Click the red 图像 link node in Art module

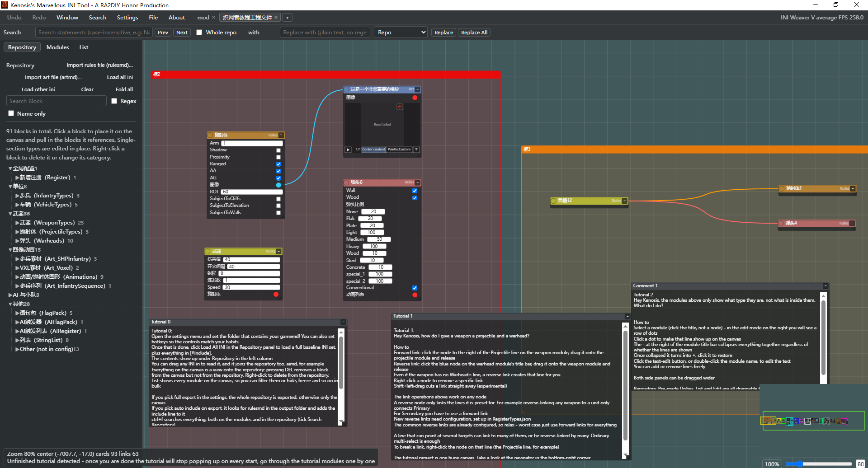point(415,98)
